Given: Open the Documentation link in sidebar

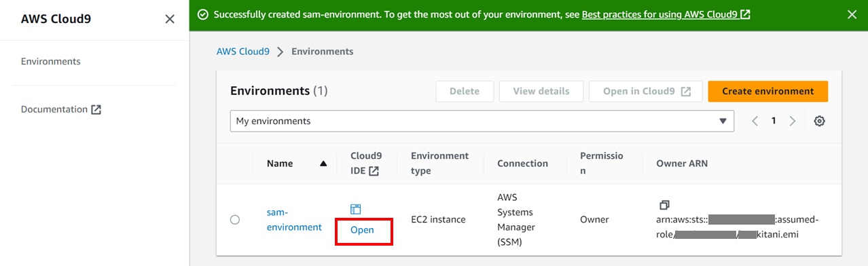Looking at the screenshot, I should (x=54, y=109).
